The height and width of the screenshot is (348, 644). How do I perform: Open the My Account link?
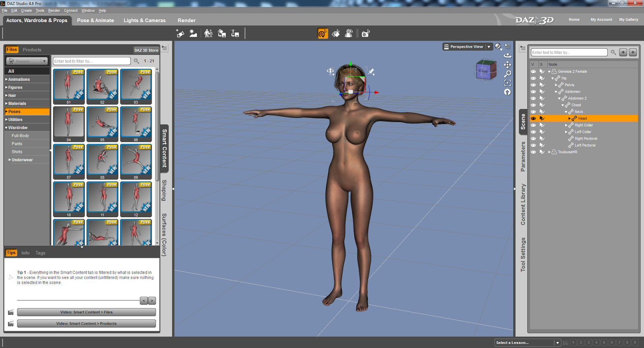click(x=601, y=20)
